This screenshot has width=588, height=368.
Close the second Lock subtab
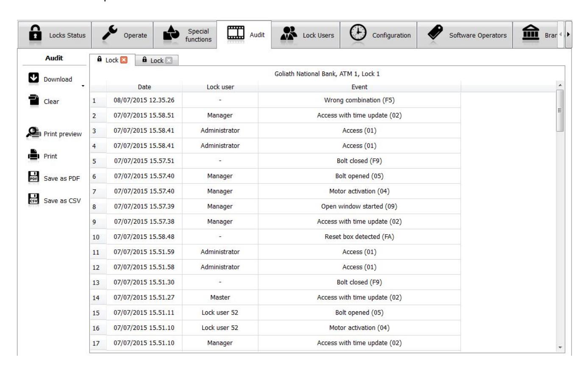click(169, 61)
